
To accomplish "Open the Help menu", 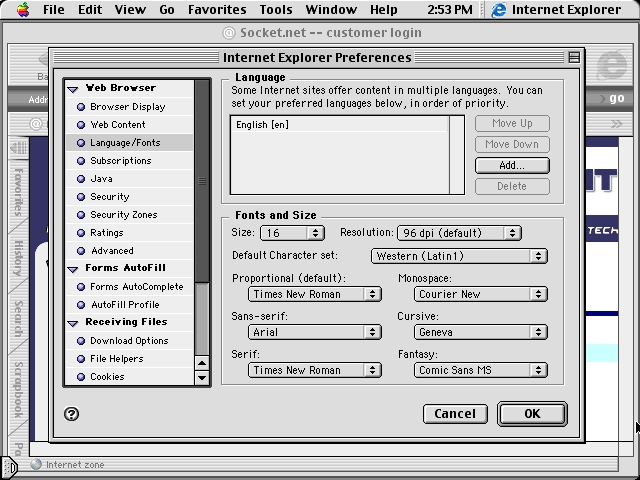I will [x=384, y=9].
